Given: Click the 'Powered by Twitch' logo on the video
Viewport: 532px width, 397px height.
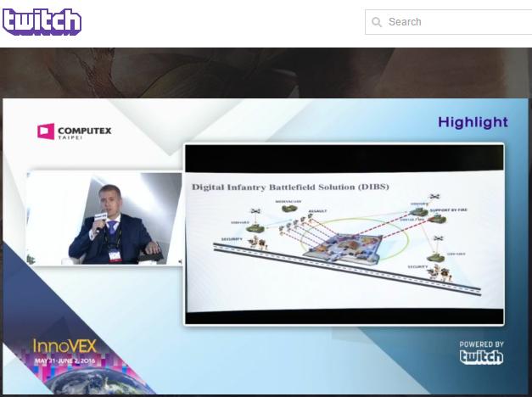Looking at the screenshot, I should point(481,353).
